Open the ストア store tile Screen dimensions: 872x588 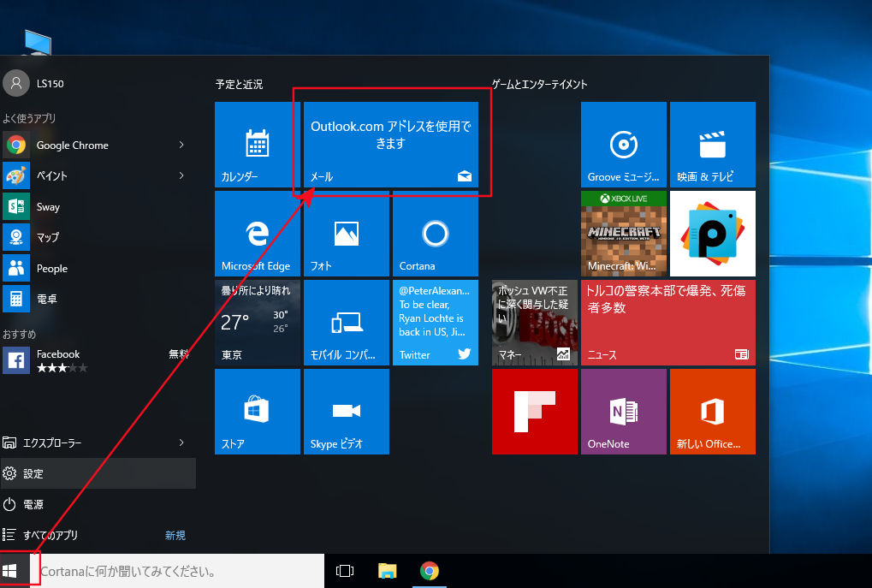[258, 412]
